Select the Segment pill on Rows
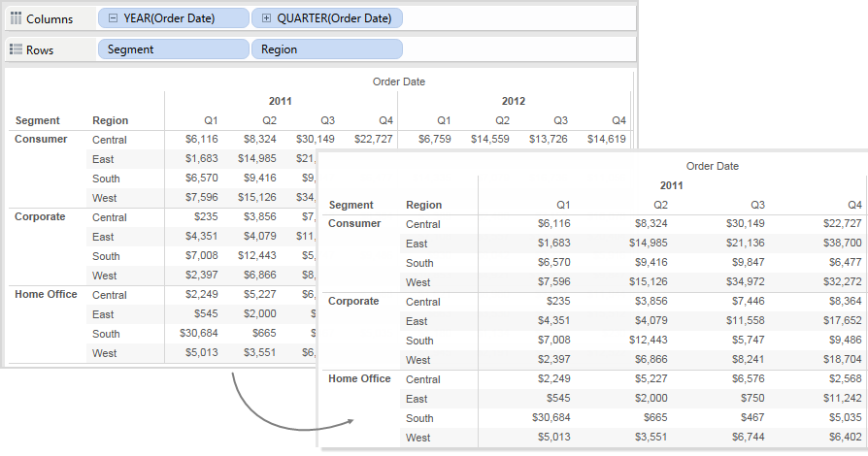The height and width of the screenshot is (456, 868). click(x=173, y=49)
